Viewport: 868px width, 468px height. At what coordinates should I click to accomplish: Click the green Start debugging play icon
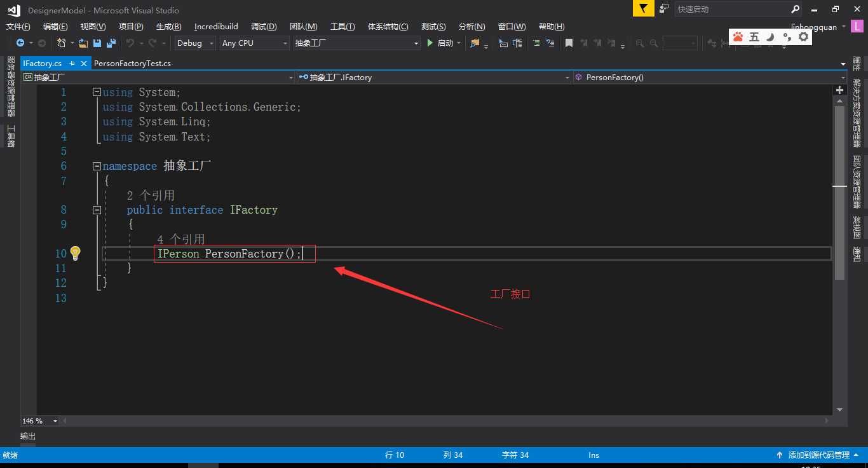[x=430, y=43]
